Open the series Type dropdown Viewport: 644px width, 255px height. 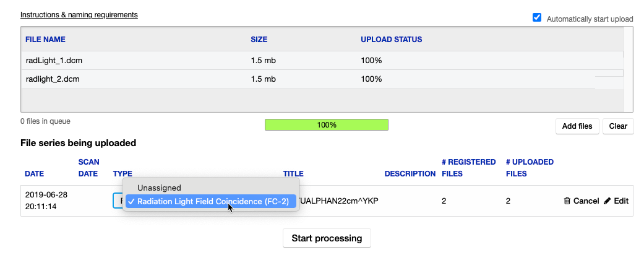pos(117,201)
